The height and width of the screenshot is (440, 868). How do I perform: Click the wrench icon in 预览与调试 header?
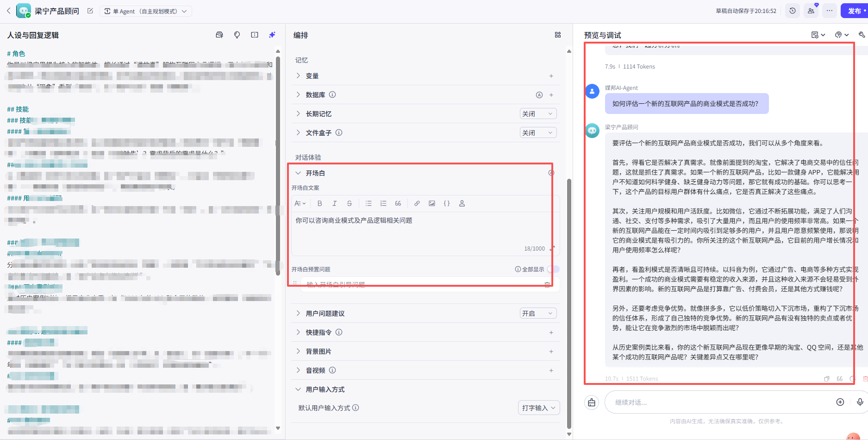pyautogui.click(x=862, y=35)
